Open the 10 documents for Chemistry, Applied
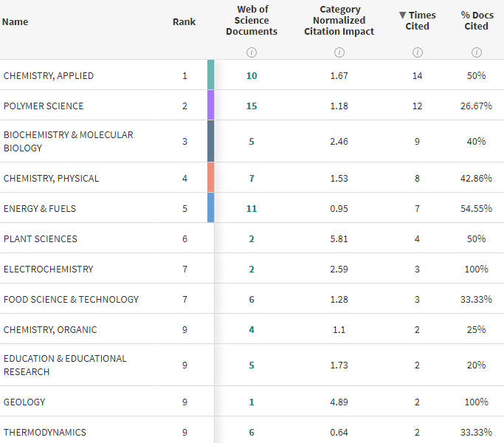Viewport: 504px width, 443px height. [x=252, y=76]
